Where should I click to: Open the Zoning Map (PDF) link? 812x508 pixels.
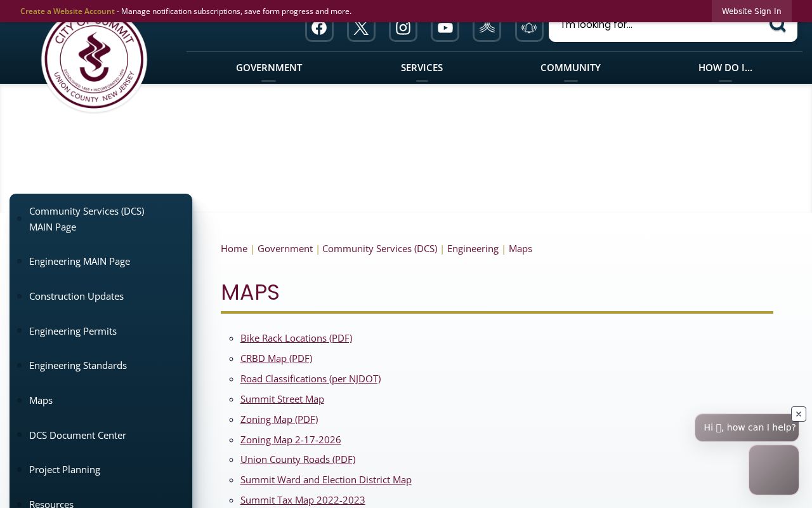click(x=279, y=420)
